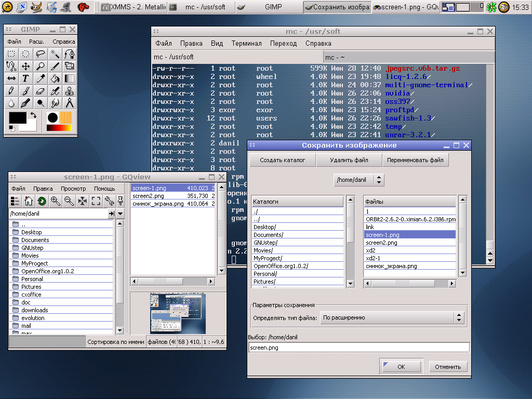The width and height of the screenshot is (532, 399).
Task: Toggle thumbnail list view in GQview toolbar
Action: point(15,201)
